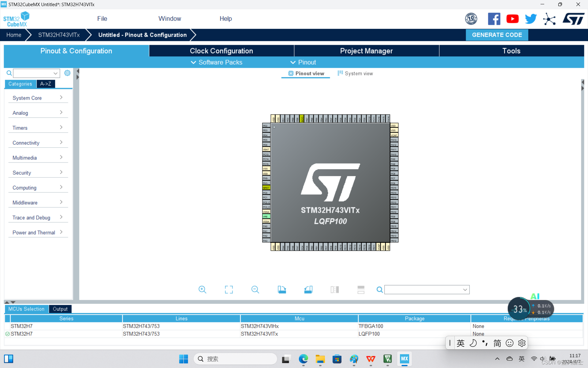The width and height of the screenshot is (588, 368).
Task: Go to Home breadcrumb
Action: [x=14, y=35]
